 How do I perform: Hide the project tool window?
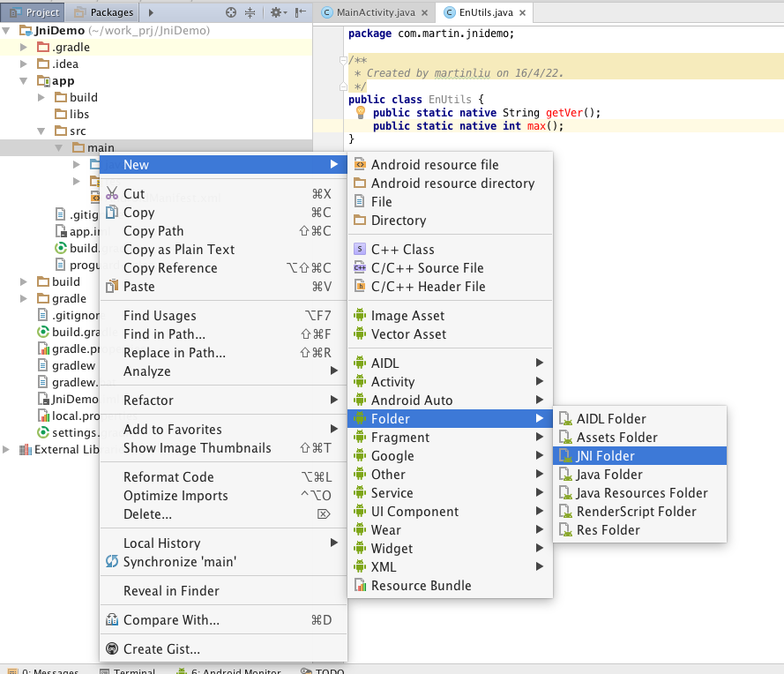point(301,12)
